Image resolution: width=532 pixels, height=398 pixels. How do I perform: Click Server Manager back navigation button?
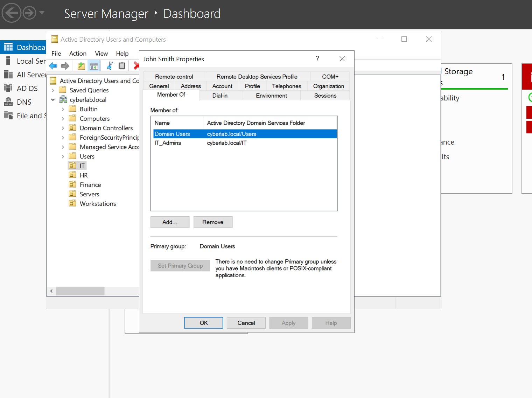point(11,13)
